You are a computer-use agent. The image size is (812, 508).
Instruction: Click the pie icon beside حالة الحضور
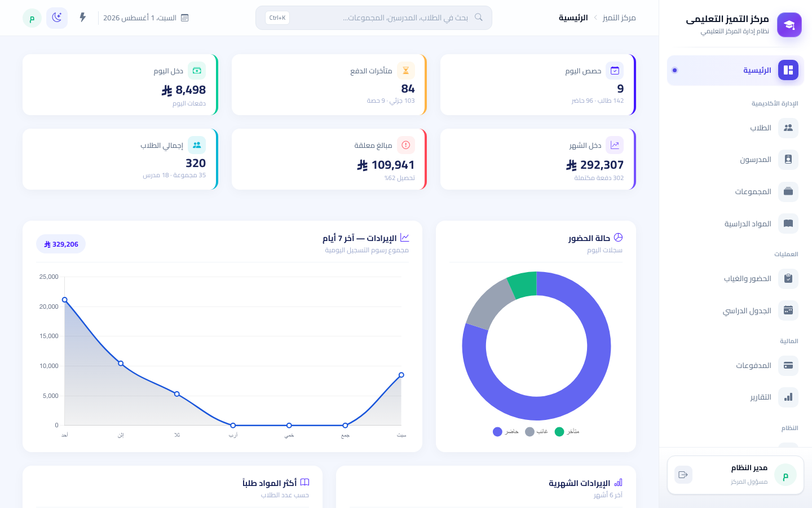pyautogui.click(x=618, y=238)
